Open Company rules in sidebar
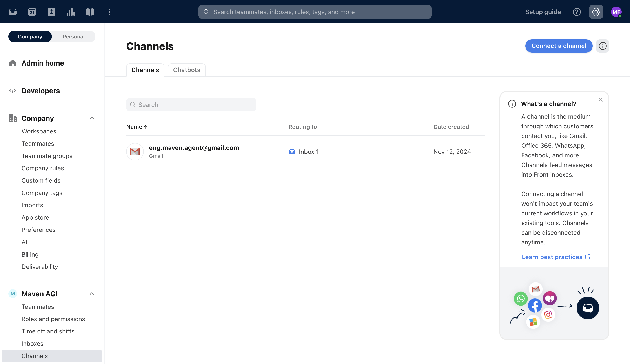 [43, 168]
